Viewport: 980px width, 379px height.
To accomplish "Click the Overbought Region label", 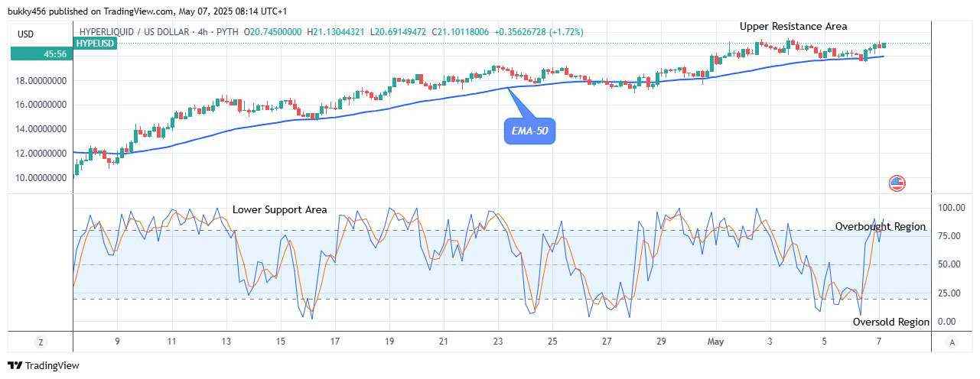I will (881, 226).
